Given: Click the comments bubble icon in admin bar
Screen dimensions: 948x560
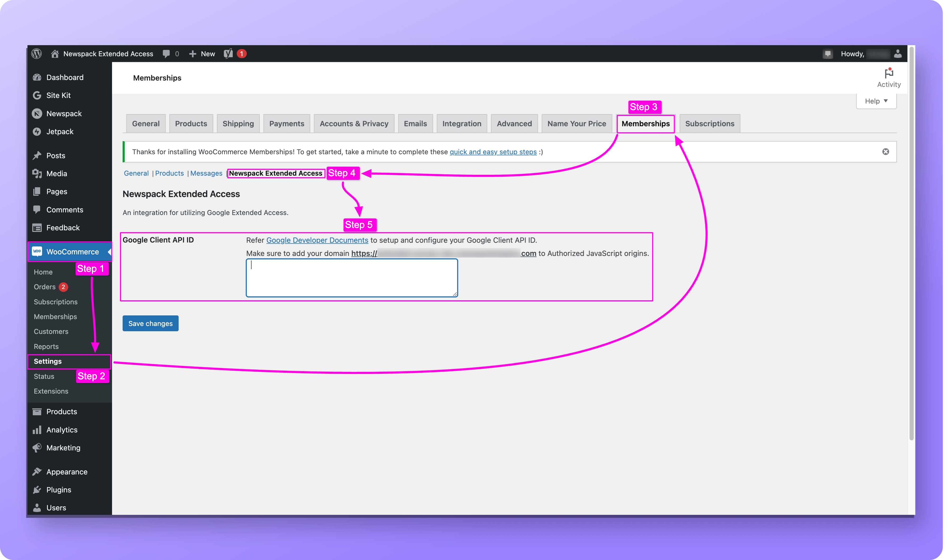Looking at the screenshot, I should pos(166,54).
